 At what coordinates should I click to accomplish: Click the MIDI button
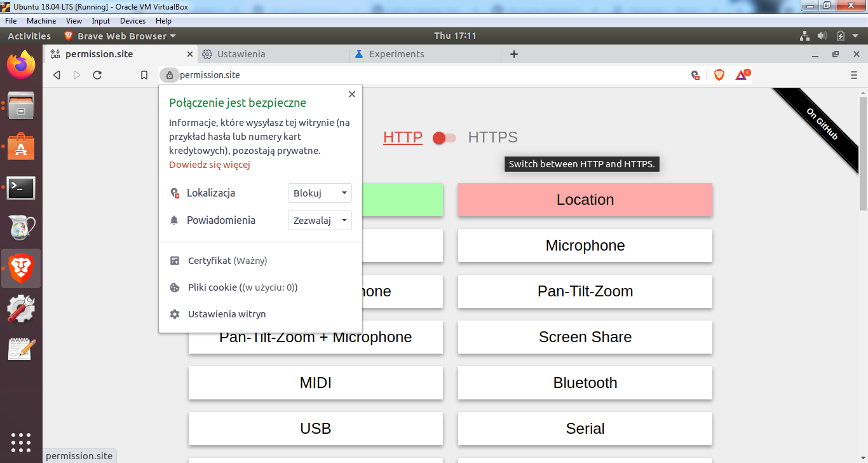tap(316, 383)
